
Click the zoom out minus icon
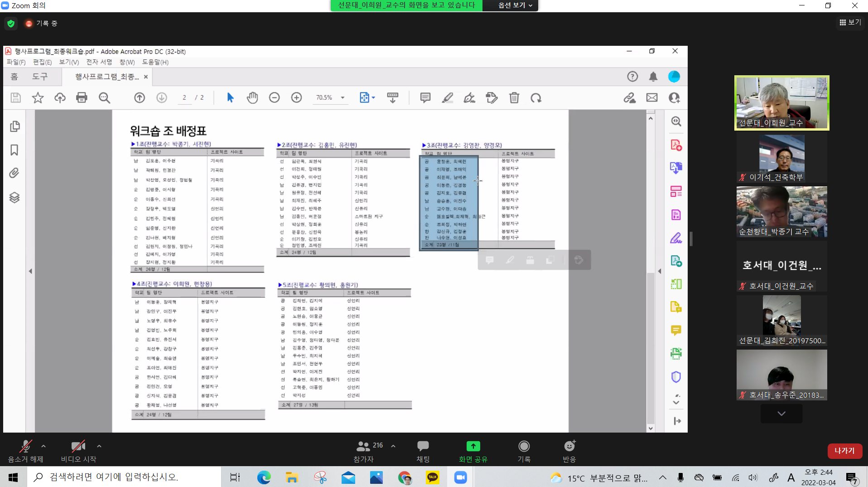pos(274,97)
